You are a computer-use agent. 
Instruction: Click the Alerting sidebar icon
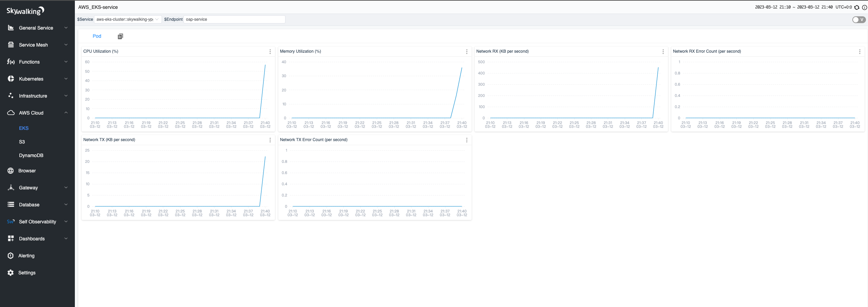(11, 256)
